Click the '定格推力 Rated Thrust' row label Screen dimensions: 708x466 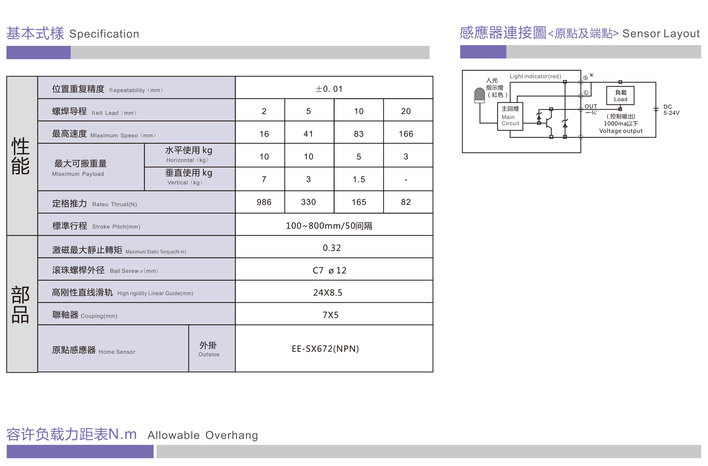pyautogui.click(x=94, y=204)
